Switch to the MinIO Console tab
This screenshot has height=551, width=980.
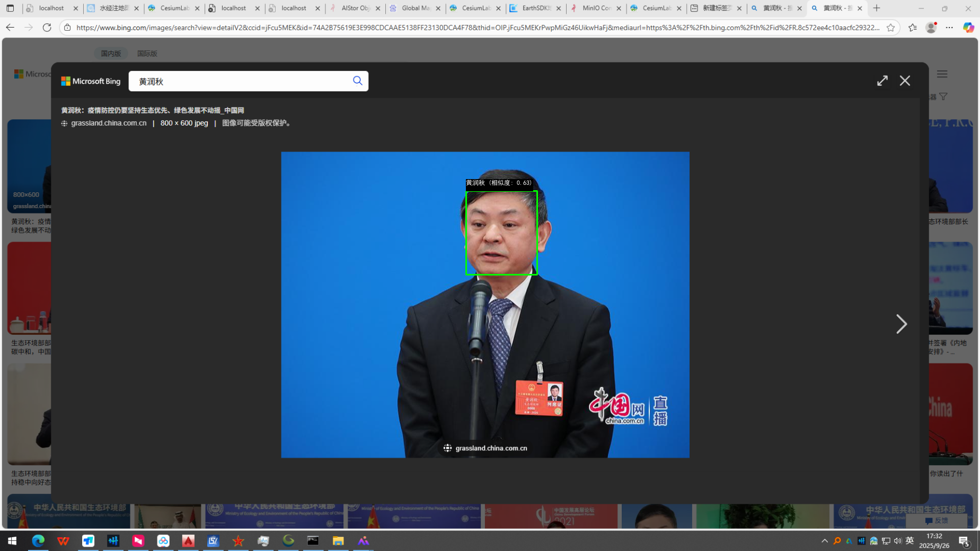[x=596, y=8]
